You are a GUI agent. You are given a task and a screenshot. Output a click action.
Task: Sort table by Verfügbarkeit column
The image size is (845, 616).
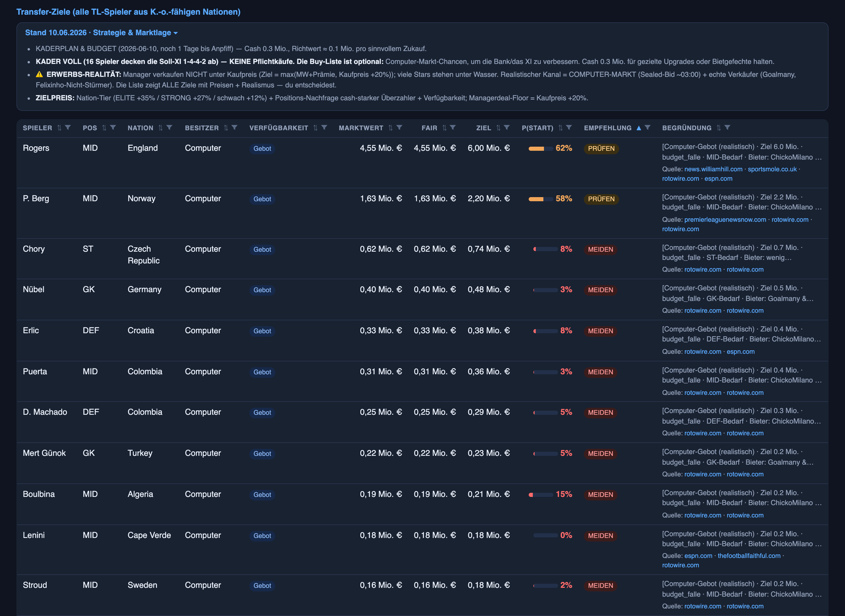pyautogui.click(x=315, y=128)
